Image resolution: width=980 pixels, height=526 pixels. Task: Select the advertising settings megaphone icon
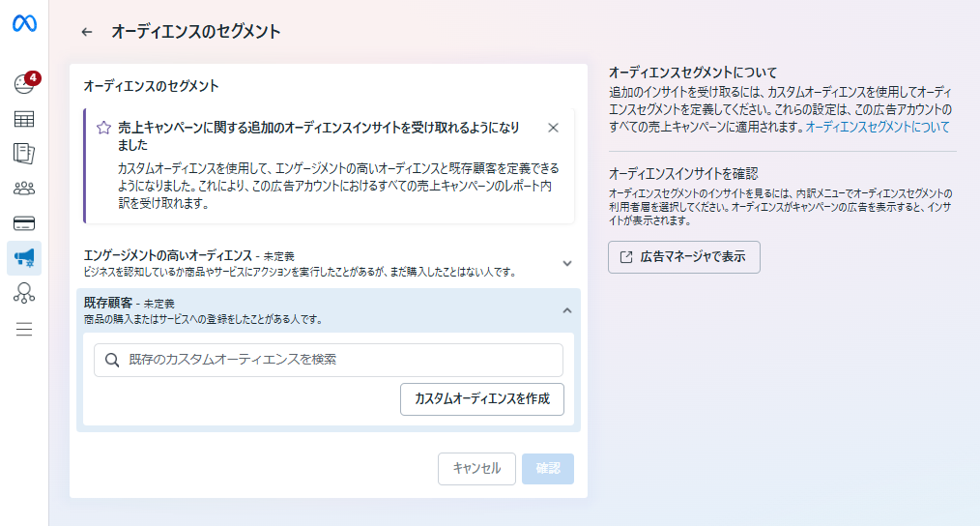pos(24,258)
